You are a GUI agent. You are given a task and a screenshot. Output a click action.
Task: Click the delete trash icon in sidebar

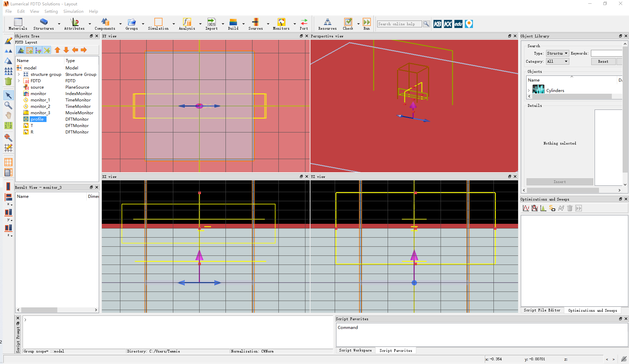coord(8,81)
